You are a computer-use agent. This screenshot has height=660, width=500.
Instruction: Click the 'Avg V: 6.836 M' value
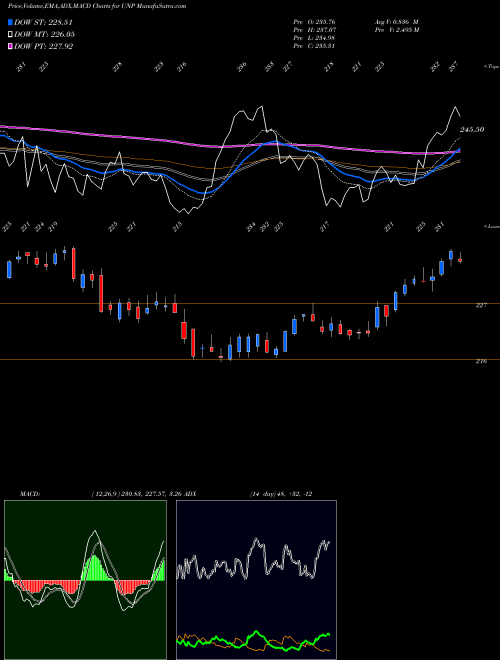[396, 22]
